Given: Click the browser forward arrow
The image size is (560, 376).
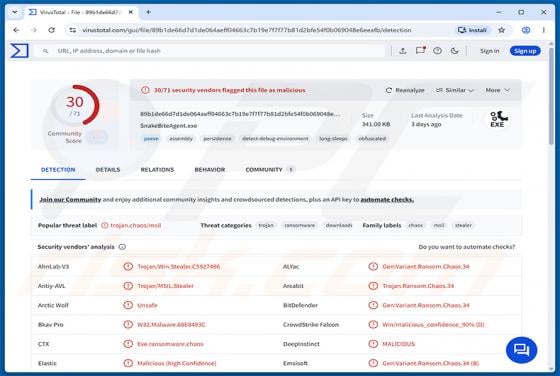Looking at the screenshot, I should (34, 30).
